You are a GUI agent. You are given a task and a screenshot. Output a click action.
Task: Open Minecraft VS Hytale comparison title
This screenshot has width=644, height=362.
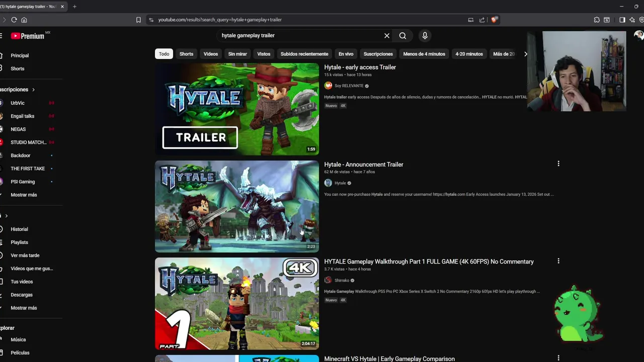pyautogui.click(x=389, y=358)
